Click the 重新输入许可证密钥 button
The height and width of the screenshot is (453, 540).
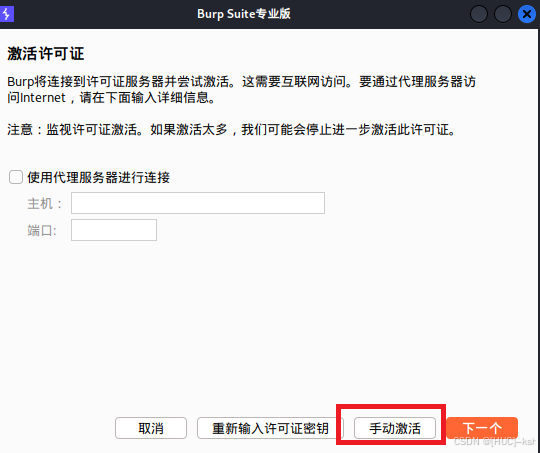tap(270, 428)
